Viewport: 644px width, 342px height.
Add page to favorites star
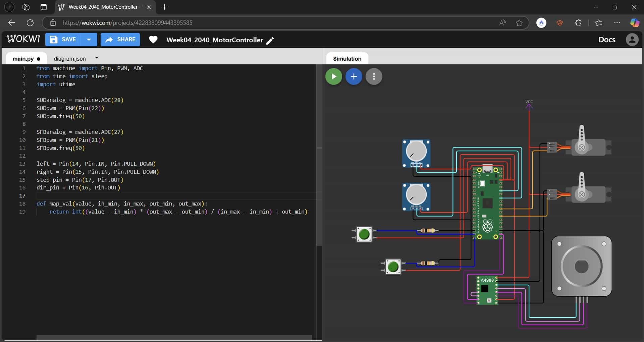[519, 23]
